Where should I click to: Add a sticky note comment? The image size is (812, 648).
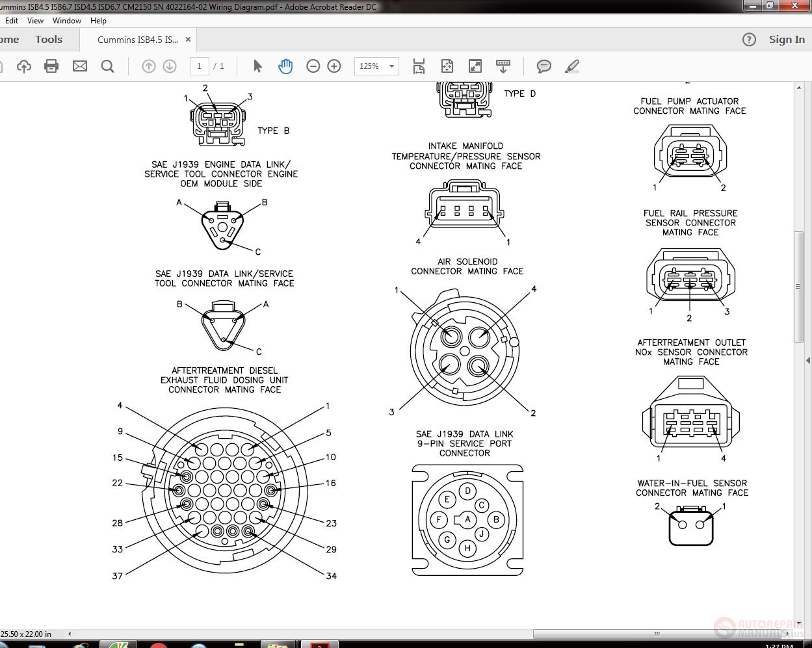pos(544,66)
